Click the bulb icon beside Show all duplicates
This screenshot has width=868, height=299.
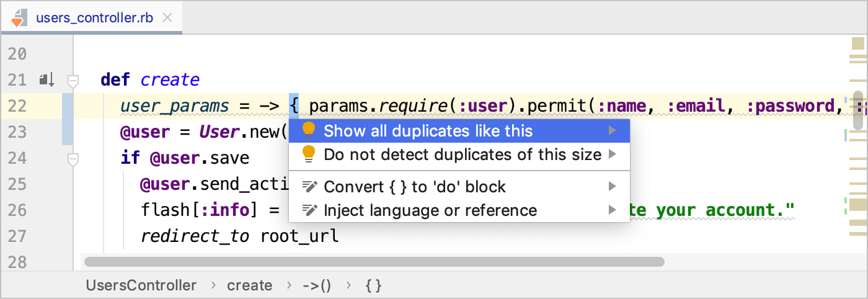[x=308, y=130]
